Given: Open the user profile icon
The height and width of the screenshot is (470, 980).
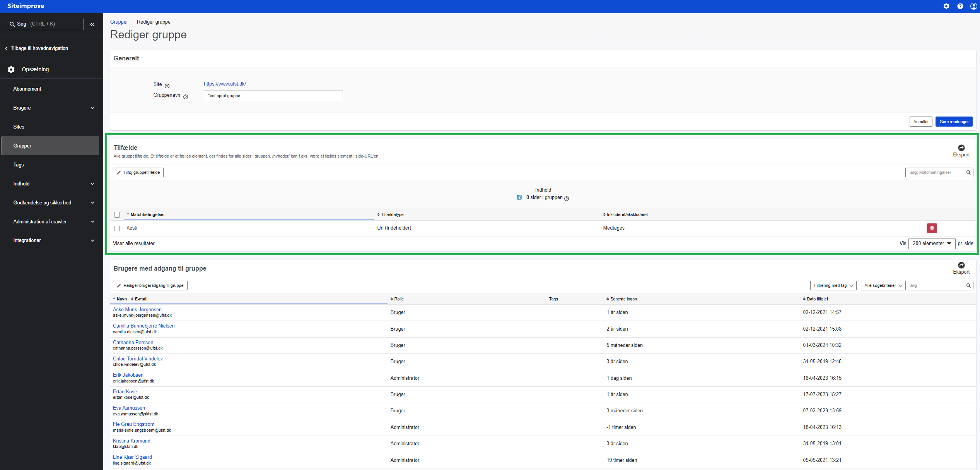Looking at the screenshot, I should (x=973, y=6).
